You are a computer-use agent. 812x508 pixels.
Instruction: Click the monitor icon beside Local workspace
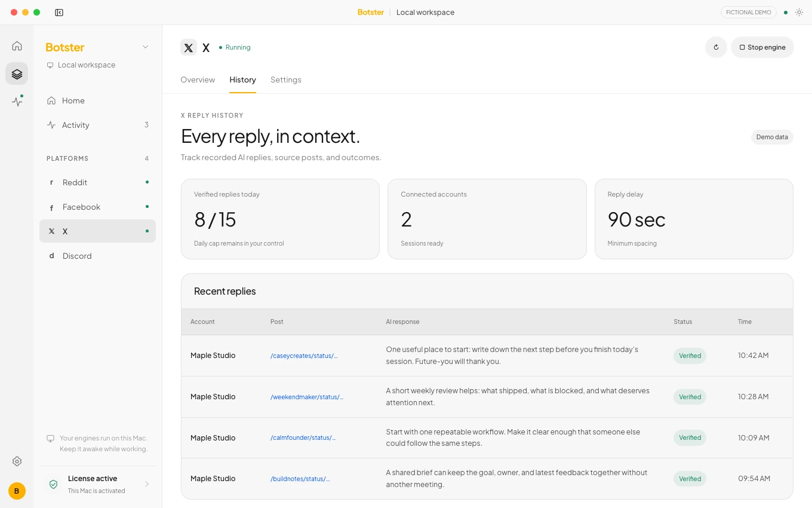coord(50,65)
